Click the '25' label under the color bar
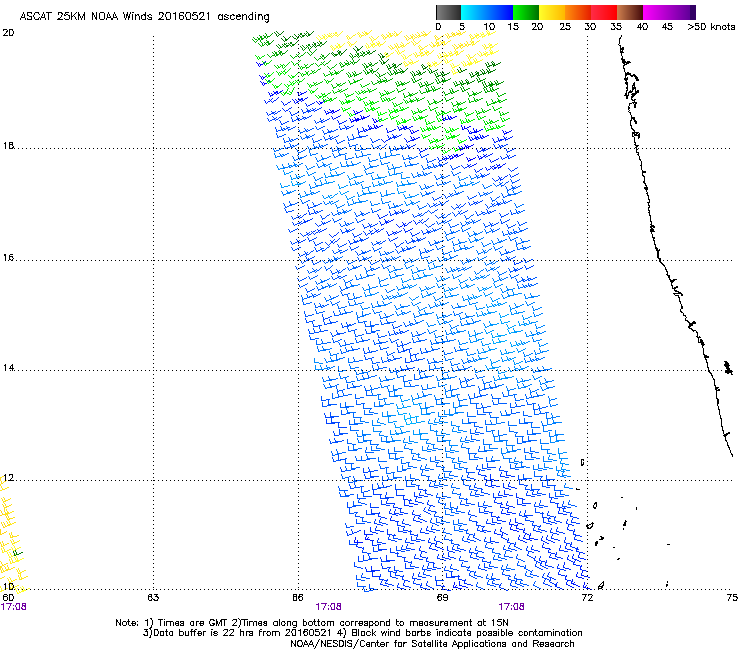The height and width of the screenshot is (650, 740). (x=565, y=27)
